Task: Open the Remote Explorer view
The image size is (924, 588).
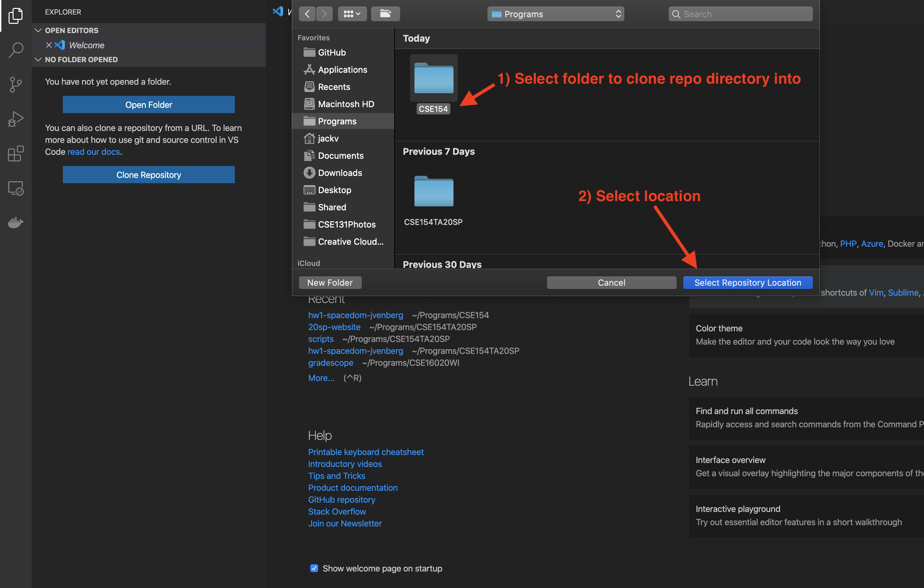Action: [16, 188]
